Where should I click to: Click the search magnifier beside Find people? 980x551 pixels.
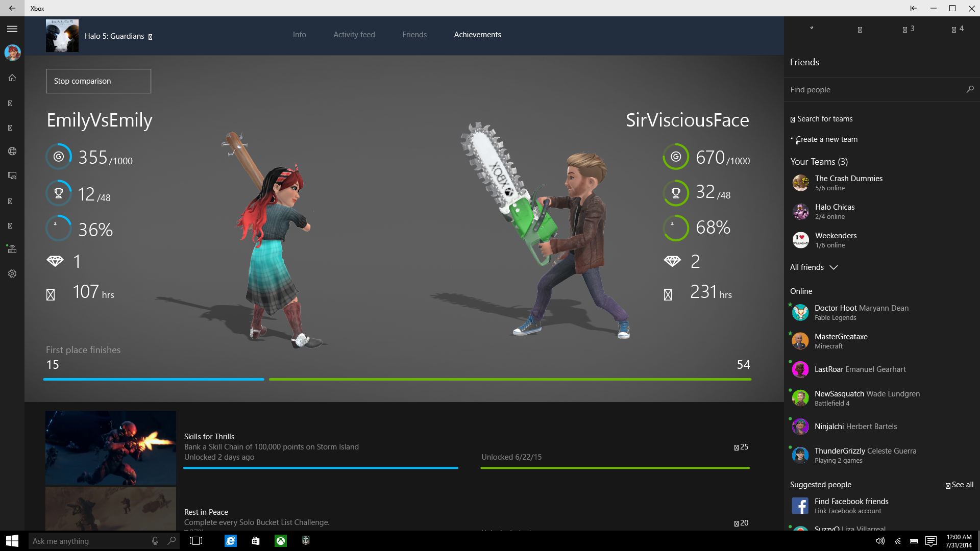pos(970,89)
